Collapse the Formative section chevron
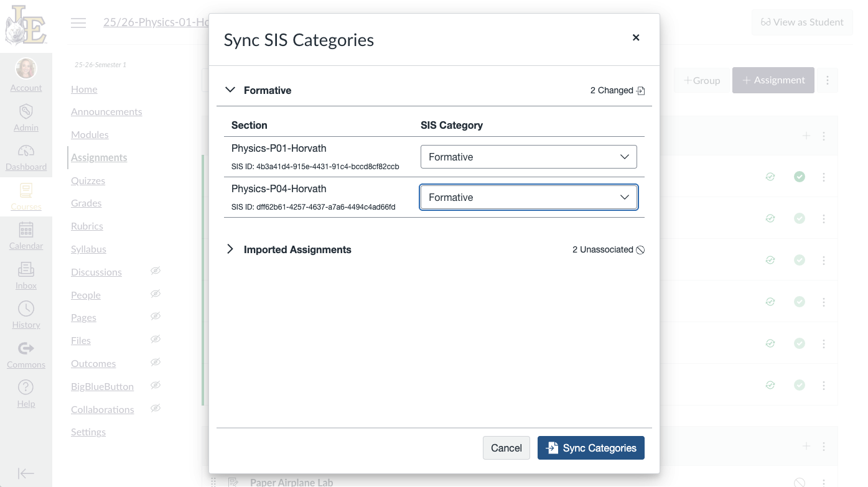This screenshot has width=868, height=487. pos(230,90)
